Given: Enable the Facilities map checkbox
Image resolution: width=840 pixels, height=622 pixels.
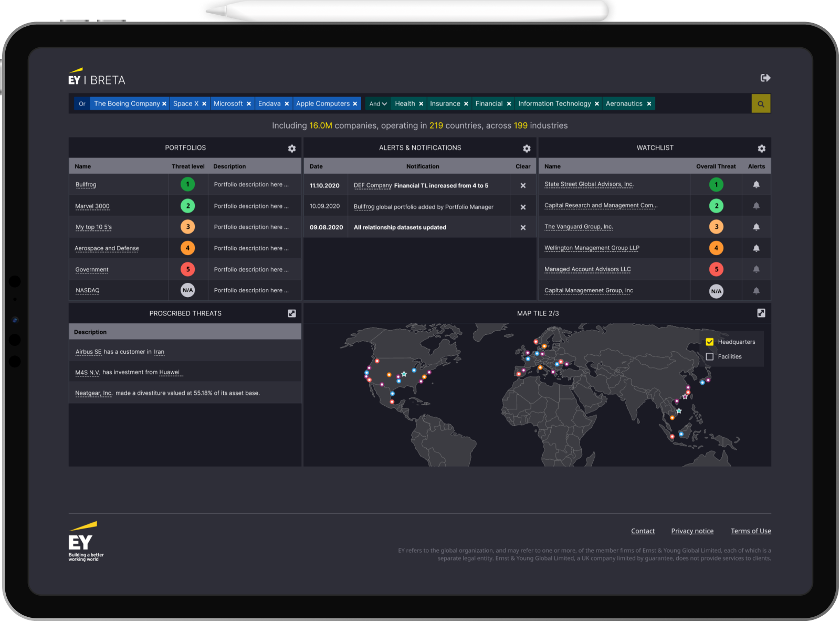Looking at the screenshot, I should point(710,356).
